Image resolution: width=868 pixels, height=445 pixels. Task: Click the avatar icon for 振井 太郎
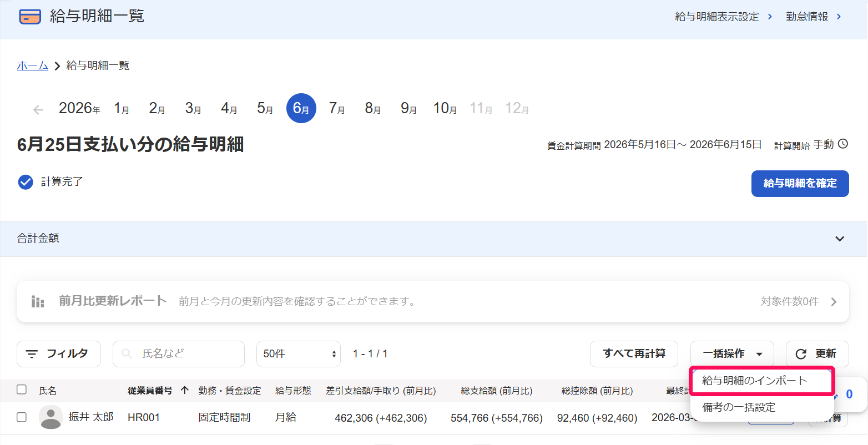pos(51,417)
